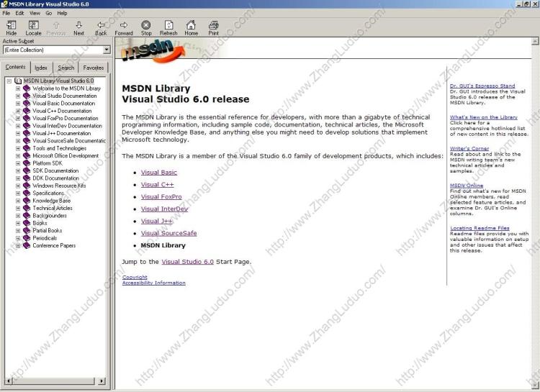
Task: Refresh the page using Refresh icon
Action: [168, 25]
